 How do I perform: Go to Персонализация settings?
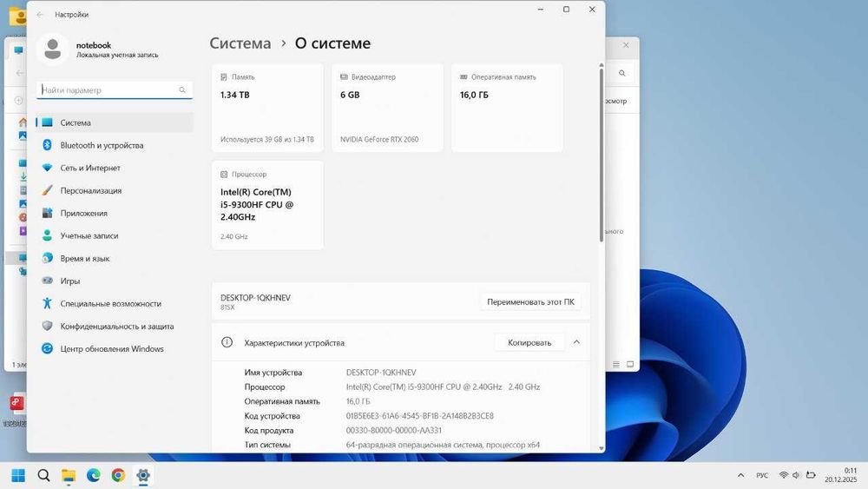click(x=115, y=190)
